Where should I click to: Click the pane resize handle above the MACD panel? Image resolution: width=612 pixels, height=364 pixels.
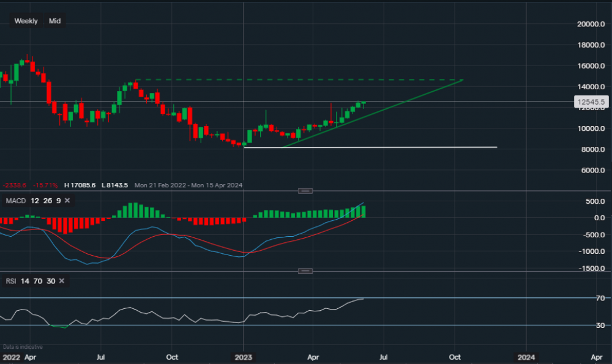(x=305, y=191)
